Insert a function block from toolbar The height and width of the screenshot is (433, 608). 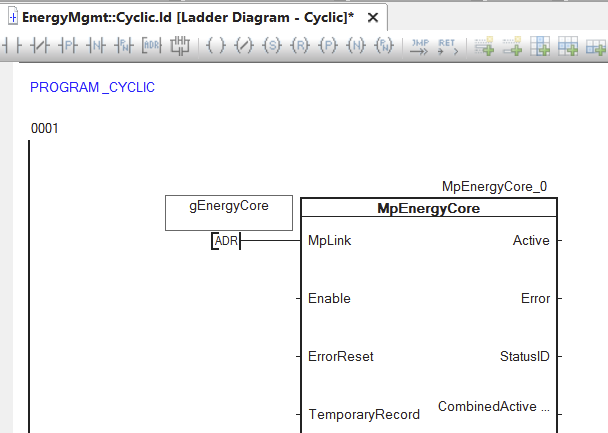[x=180, y=46]
